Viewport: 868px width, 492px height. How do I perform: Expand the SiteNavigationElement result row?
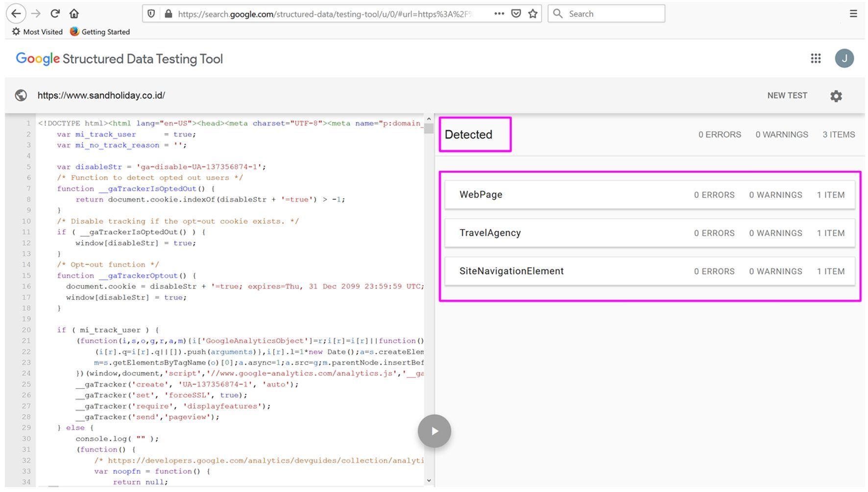tap(650, 271)
